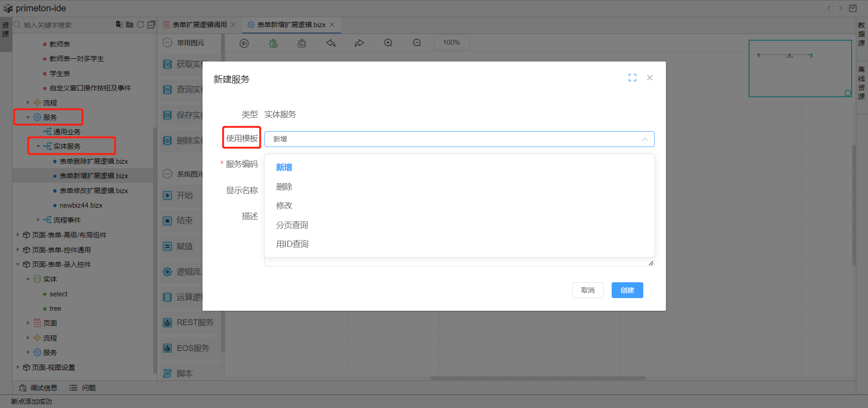The height and width of the screenshot is (408, 868).
Task: Undo with the left arrow icon
Action: click(x=331, y=43)
